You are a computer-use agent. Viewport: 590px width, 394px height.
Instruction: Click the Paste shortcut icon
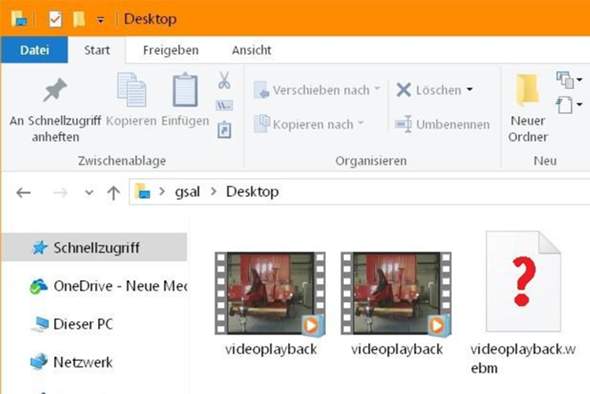pyautogui.click(x=224, y=130)
